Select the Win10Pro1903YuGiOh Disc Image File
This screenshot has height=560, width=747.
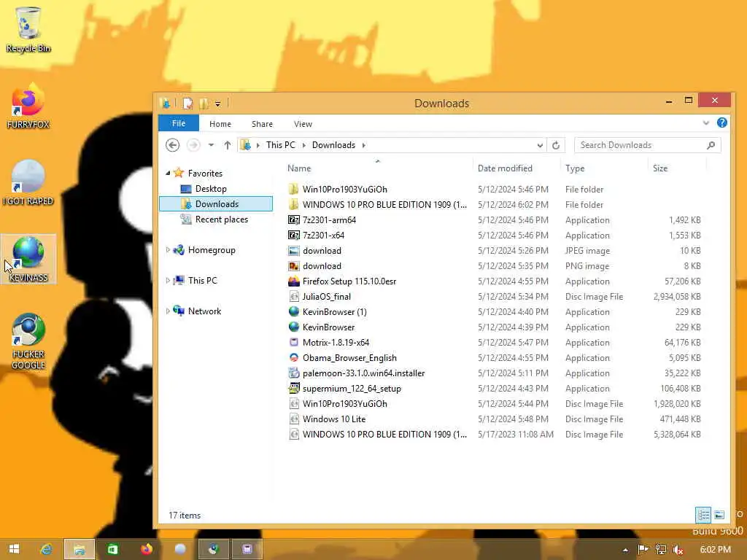click(495, 404)
